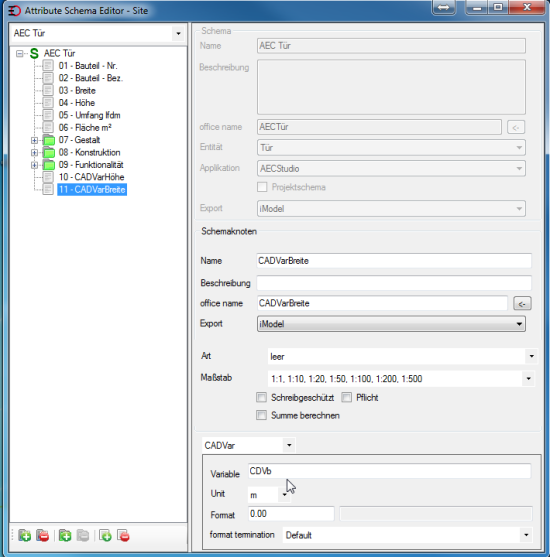Select tree item 10 - CADVarHöhe
The width and height of the screenshot is (550, 557).
(x=91, y=177)
